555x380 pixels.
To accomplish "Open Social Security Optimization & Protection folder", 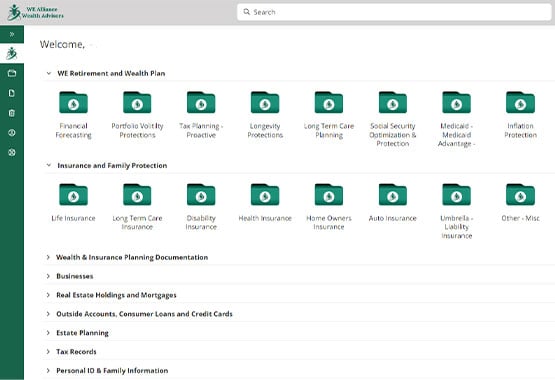I will click(393, 103).
